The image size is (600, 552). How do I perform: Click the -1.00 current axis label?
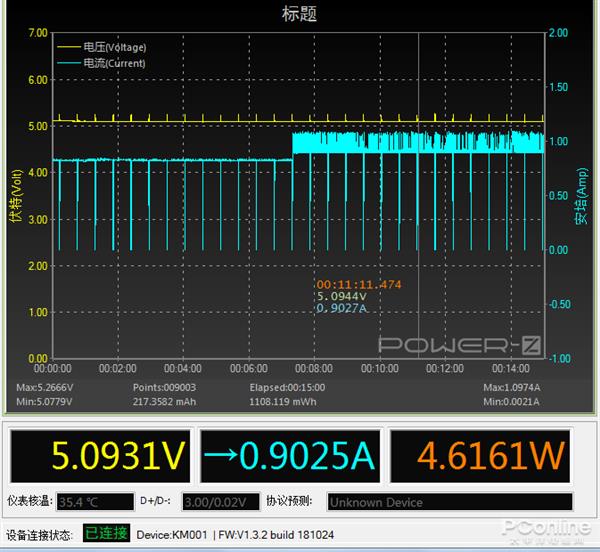click(560, 358)
